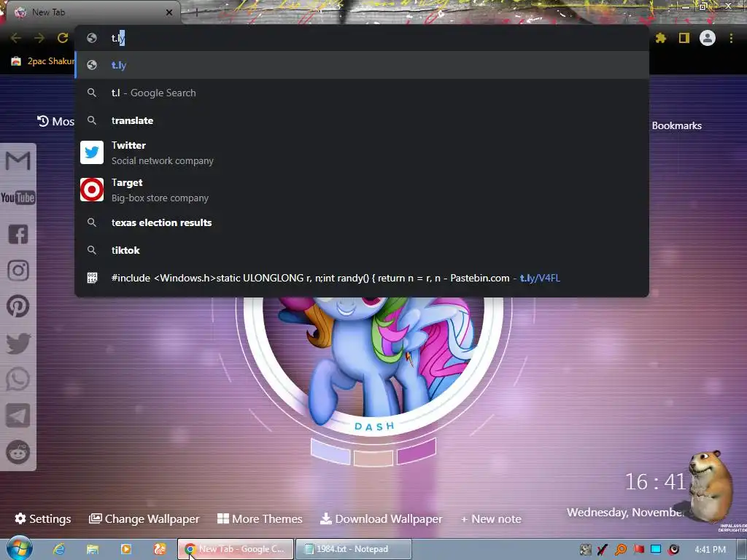Image resolution: width=747 pixels, height=560 pixels.
Task: Select the light lavender color swatch
Action: (x=330, y=451)
